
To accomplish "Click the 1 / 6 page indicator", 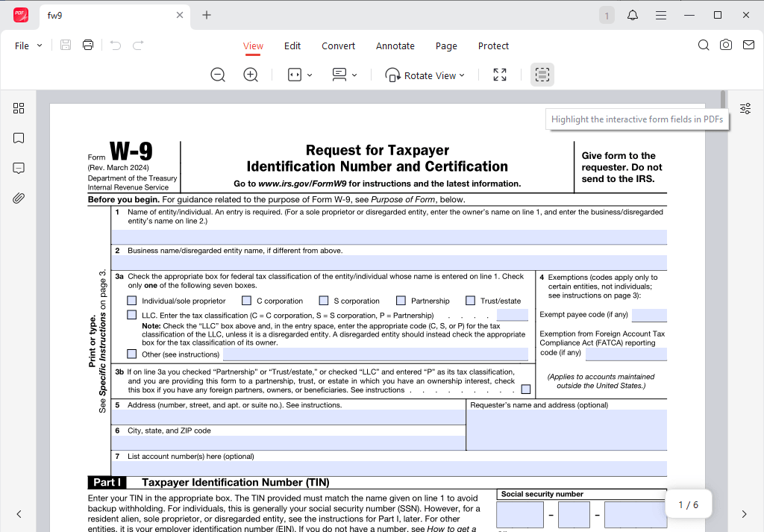I will [x=689, y=504].
